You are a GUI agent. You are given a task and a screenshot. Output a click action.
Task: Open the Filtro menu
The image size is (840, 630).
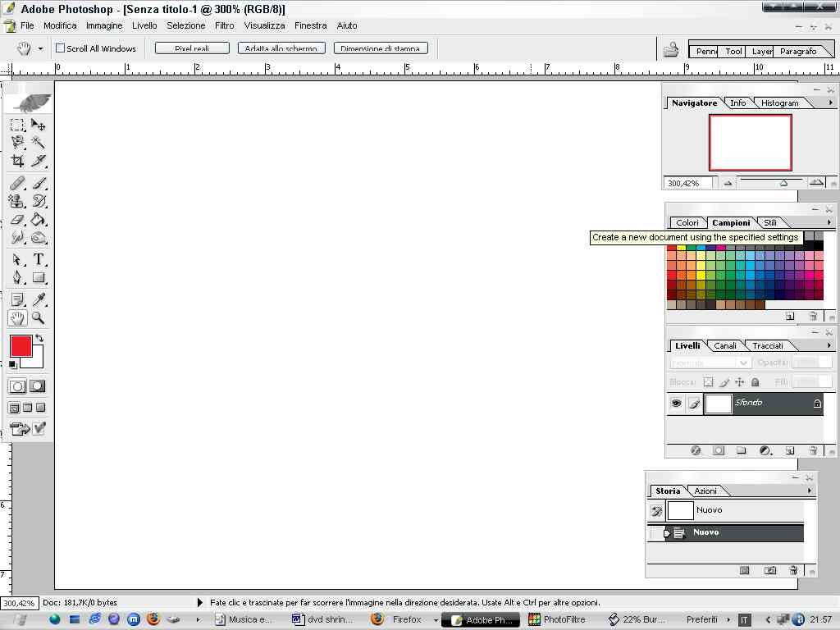pos(225,25)
